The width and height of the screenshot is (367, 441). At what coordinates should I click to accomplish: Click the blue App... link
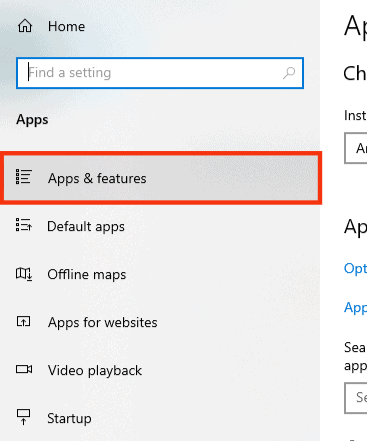click(355, 308)
